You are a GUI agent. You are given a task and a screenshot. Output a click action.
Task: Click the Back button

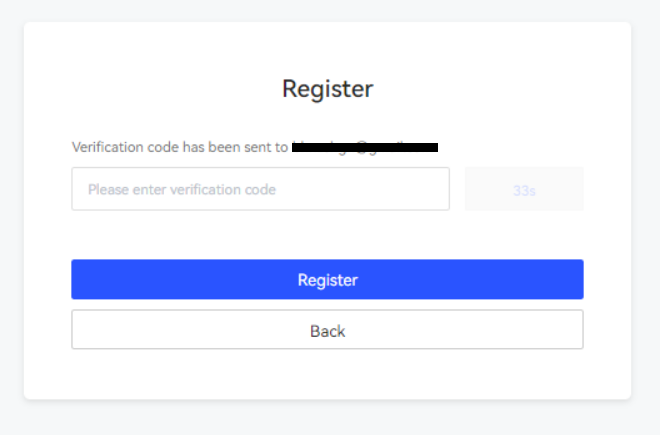pyautogui.click(x=327, y=330)
